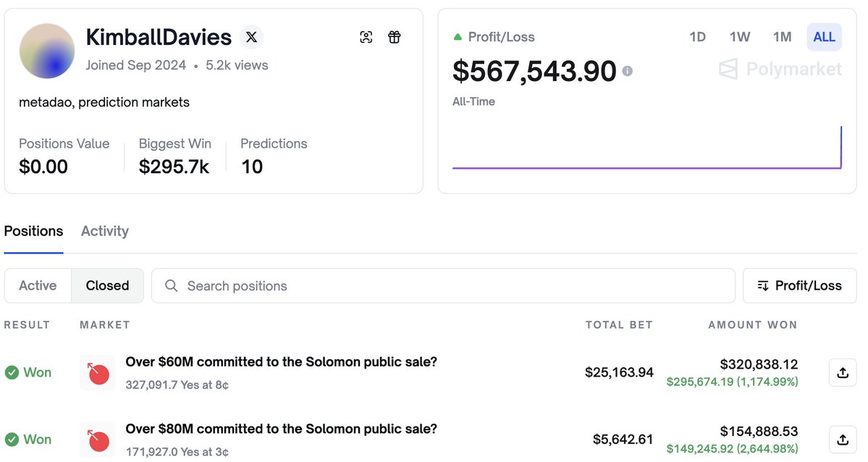This screenshot has height=462, width=868.
Task: Open the X (Twitter) profile link icon
Action: [251, 37]
